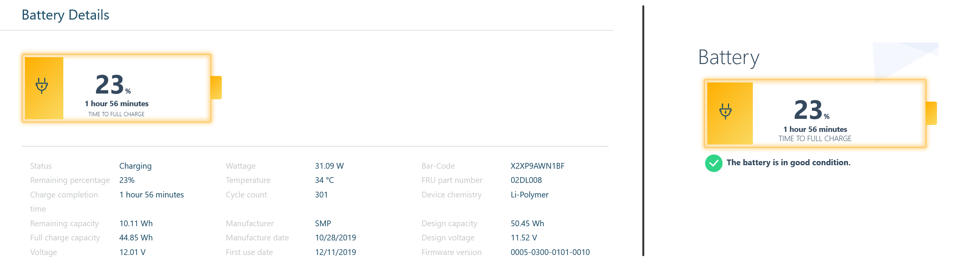980x268 pixels.
Task: Click the green checkmark battery condition icon
Action: (x=714, y=163)
